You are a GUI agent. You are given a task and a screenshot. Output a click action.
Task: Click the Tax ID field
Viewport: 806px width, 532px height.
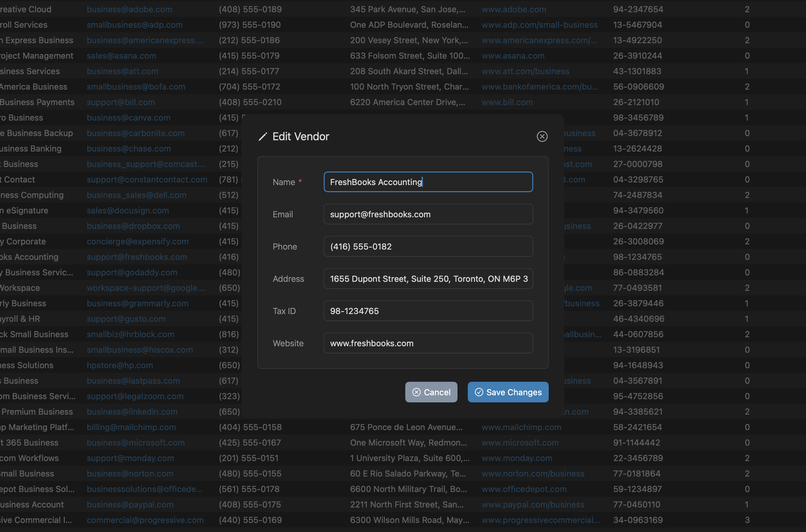tap(428, 311)
